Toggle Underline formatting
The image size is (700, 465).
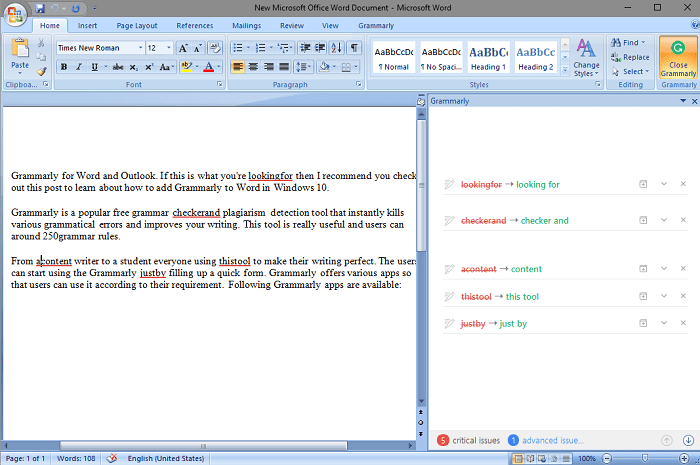coord(94,67)
